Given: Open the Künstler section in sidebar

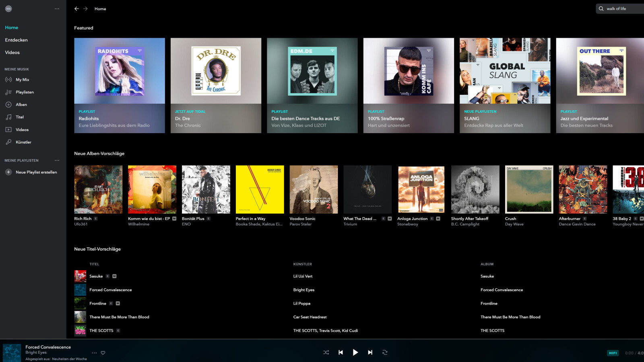Looking at the screenshot, I should point(23,142).
